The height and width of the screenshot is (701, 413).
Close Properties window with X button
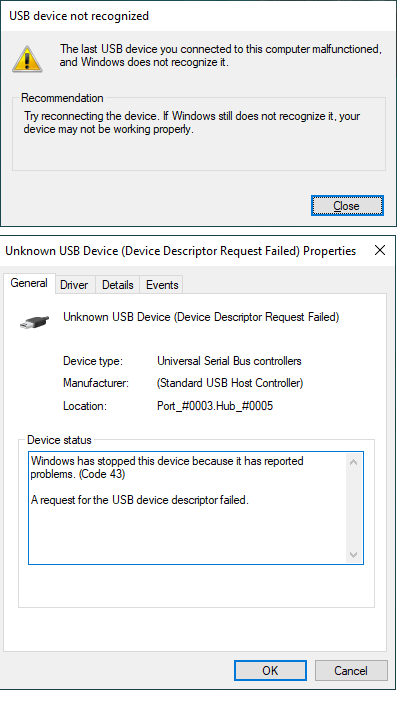[x=379, y=250]
